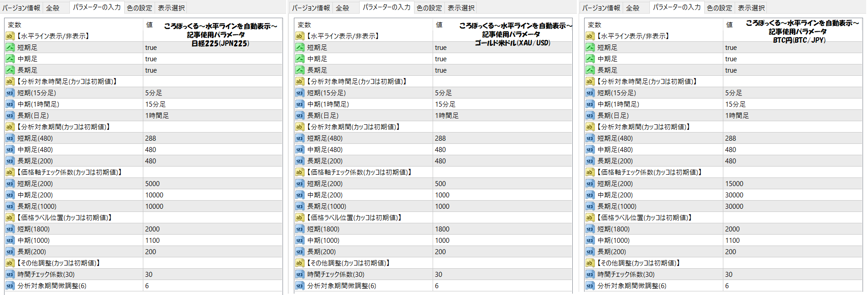Click the icon beside 分析対象期間微調整(6) in BTC/JPY panel
Image resolution: width=868 pixels, height=295 pixels.
pos(590,285)
